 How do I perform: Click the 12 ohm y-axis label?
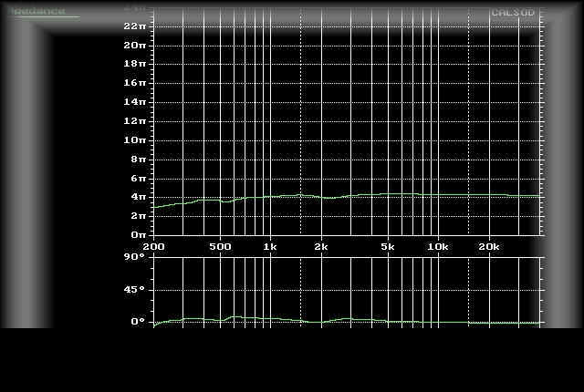pyautogui.click(x=135, y=121)
